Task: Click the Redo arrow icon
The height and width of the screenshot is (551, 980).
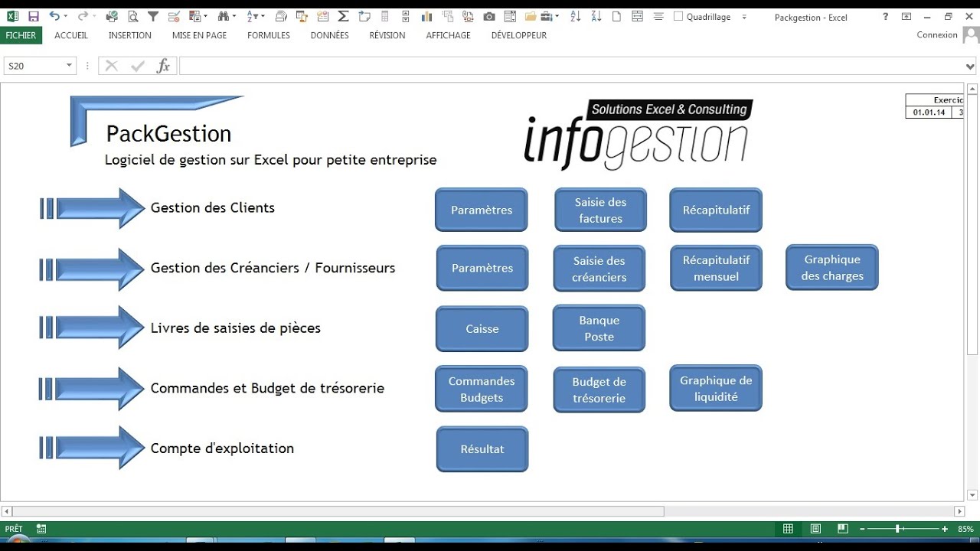Action: point(82,16)
